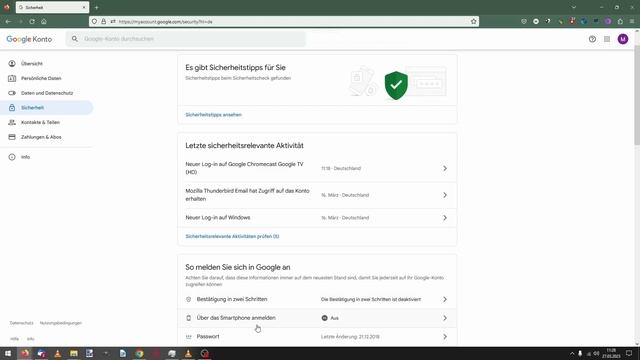The width and height of the screenshot is (640, 360).
Task: Click the Passwort row icon
Action: (x=189, y=337)
